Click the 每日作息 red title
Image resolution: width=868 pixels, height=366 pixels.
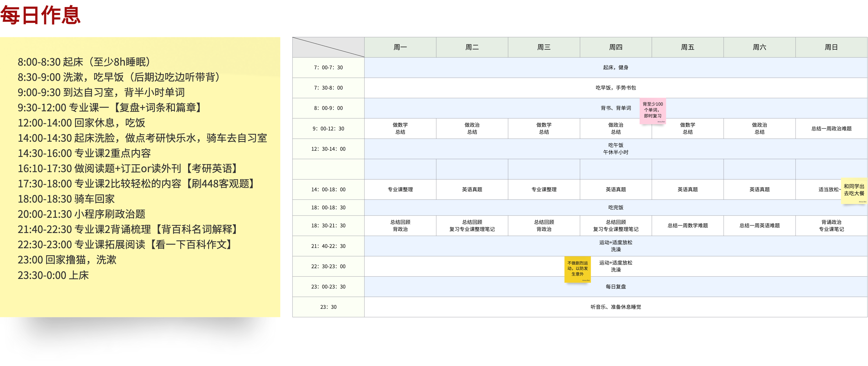(40, 15)
